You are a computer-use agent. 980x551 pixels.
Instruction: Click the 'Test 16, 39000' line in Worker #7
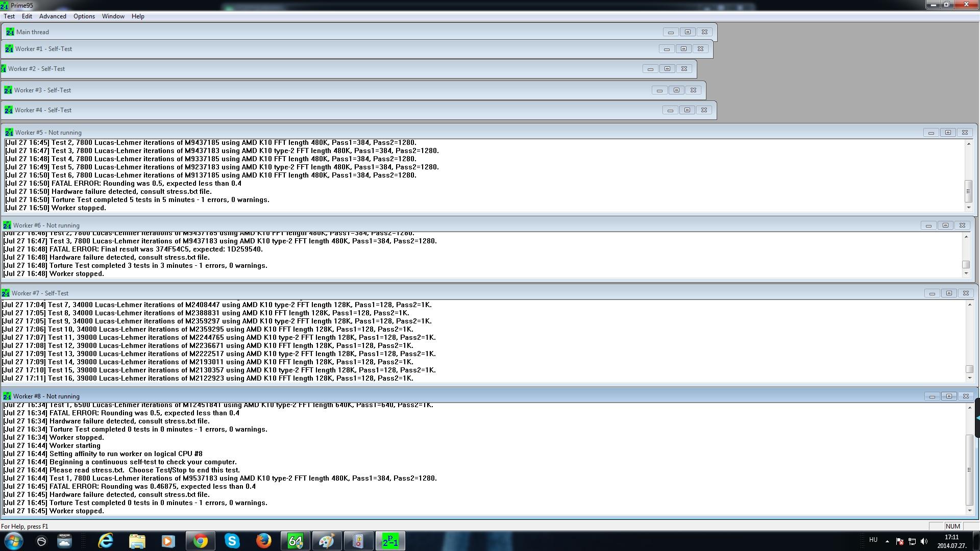[x=207, y=378]
